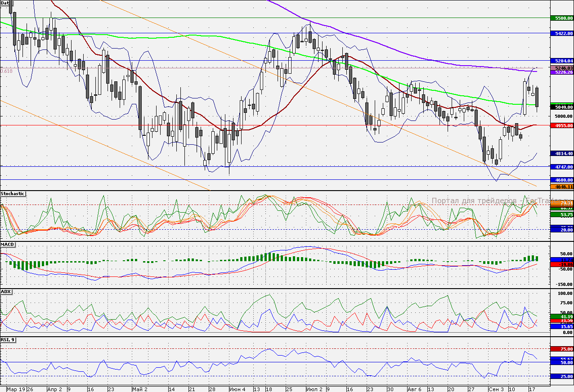The height and width of the screenshot is (392, 574).
Task: Select the purple 5226.26 moving average tag
Action: (x=562, y=72)
